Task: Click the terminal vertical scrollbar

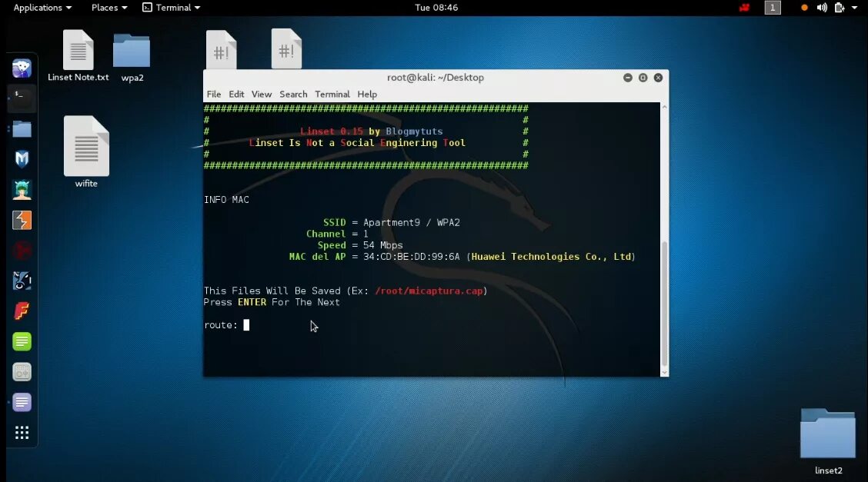Action: click(x=664, y=304)
